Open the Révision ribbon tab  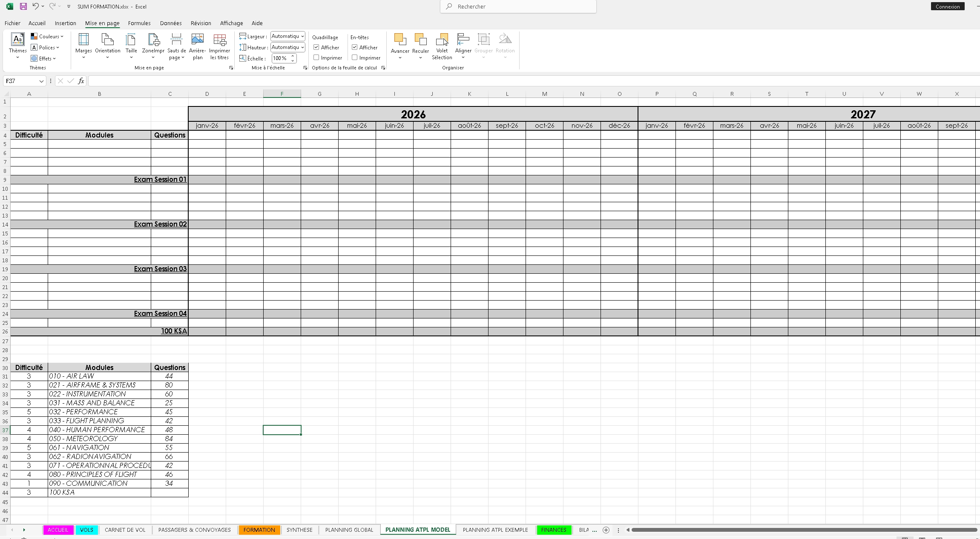click(201, 23)
